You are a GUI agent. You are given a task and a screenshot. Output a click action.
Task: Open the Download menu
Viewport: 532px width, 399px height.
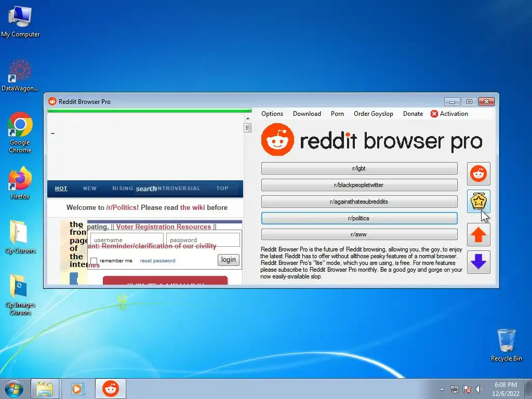tap(307, 114)
